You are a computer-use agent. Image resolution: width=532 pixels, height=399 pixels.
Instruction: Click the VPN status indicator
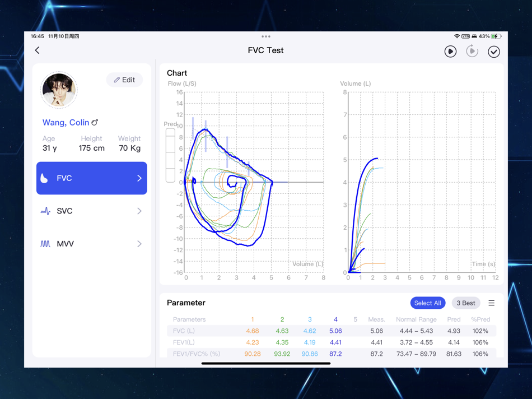465,36
